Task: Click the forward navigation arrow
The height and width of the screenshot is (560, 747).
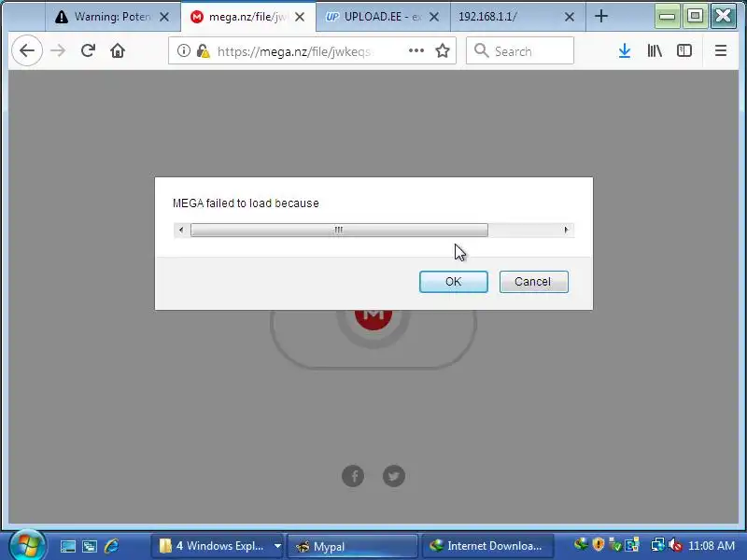Action: [58, 50]
